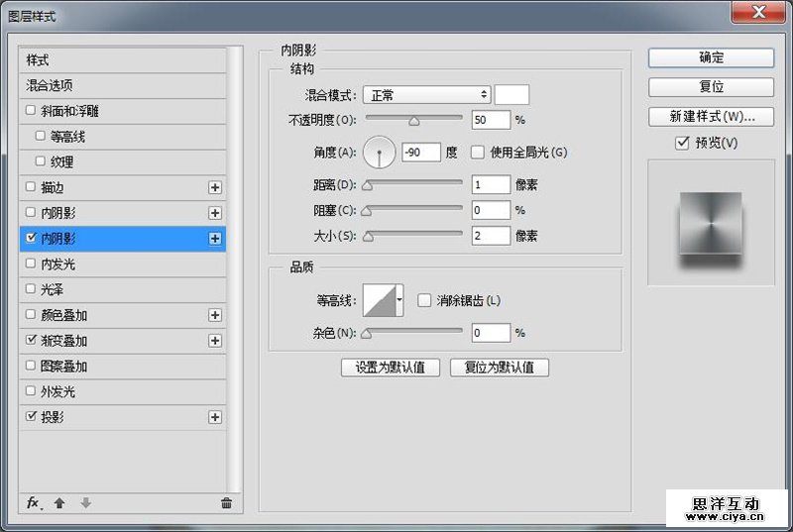
Task: Click the plus icon beside 描边
Action: coord(215,187)
